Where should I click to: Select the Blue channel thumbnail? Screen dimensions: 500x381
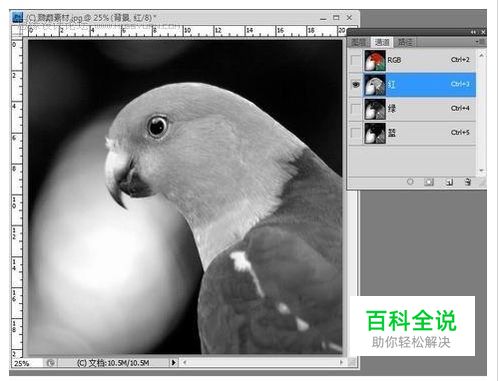click(x=375, y=133)
